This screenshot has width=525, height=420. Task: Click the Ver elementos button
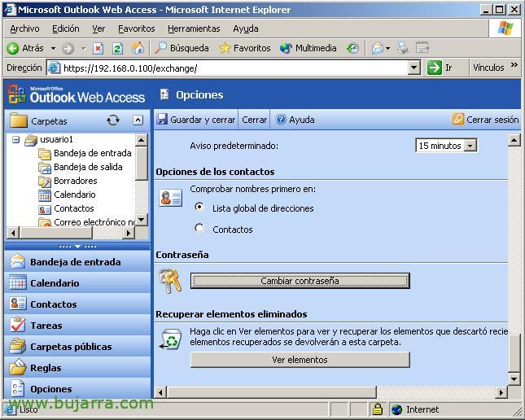coord(300,360)
